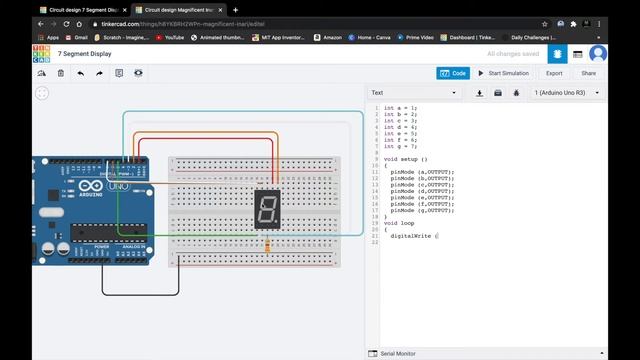
Task: Open the browser extensions puzzle icon
Action: pos(573,24)
